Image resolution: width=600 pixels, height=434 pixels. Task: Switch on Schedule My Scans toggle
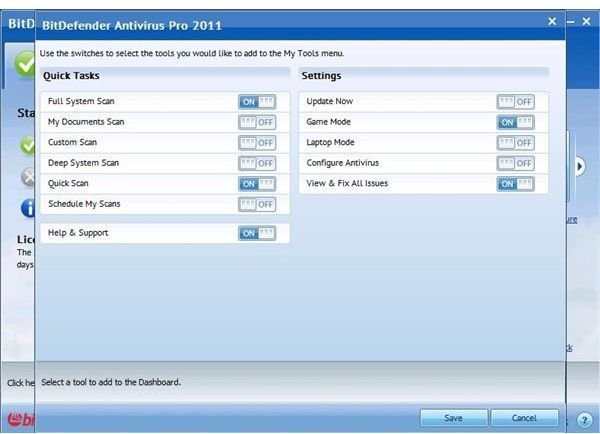[257, 204]
